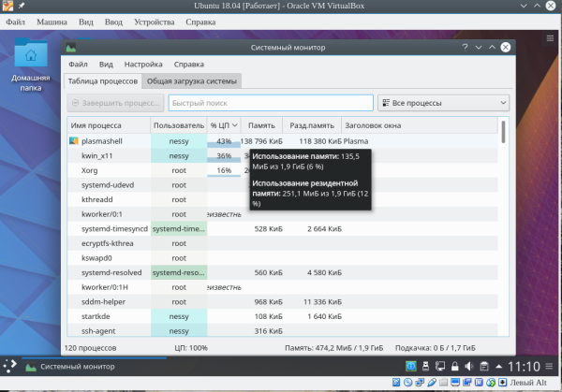Click the VirtualBox app icon in title bar
This screenshot has height=392, width=562.
[7, 6]
